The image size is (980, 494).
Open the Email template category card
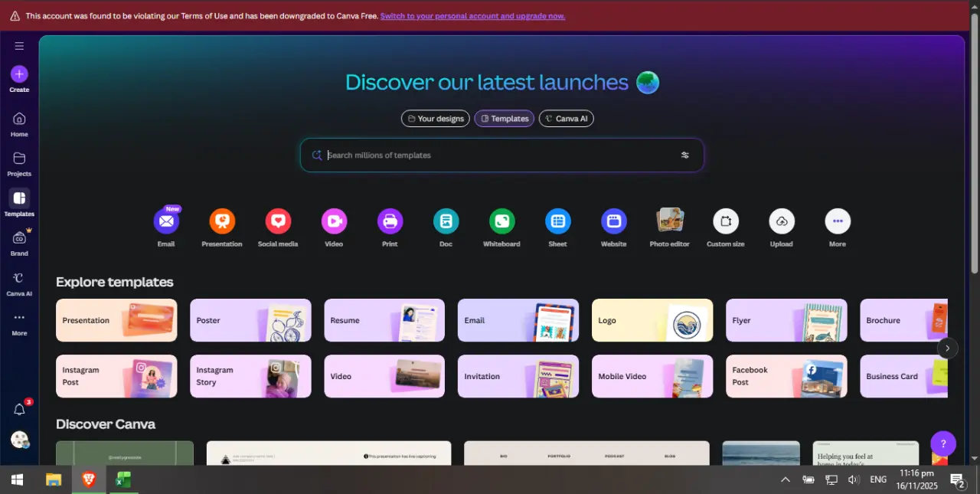[x=518, y=320]
